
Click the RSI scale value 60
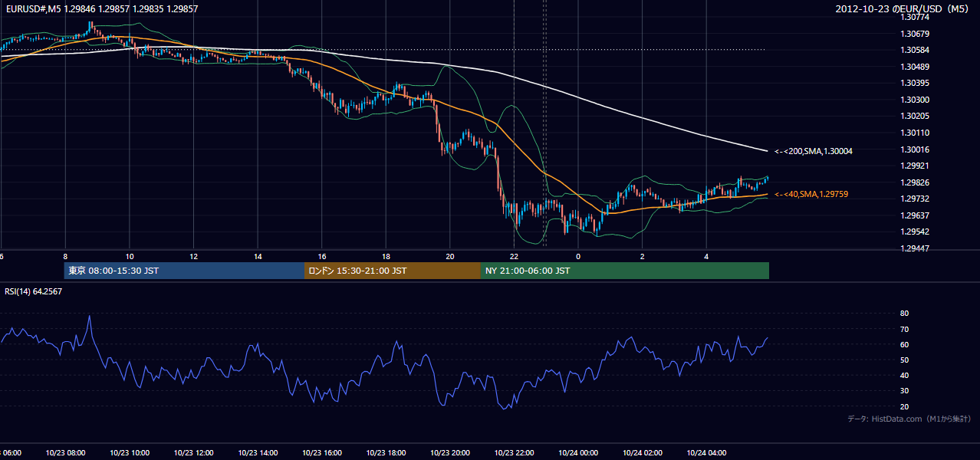coord(904,344)
